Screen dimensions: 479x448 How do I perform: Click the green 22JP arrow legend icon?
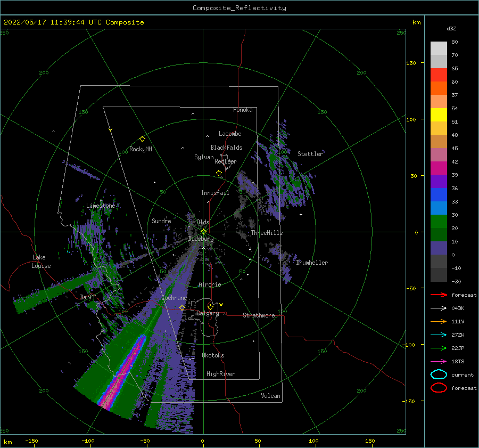tap(439, 348)
